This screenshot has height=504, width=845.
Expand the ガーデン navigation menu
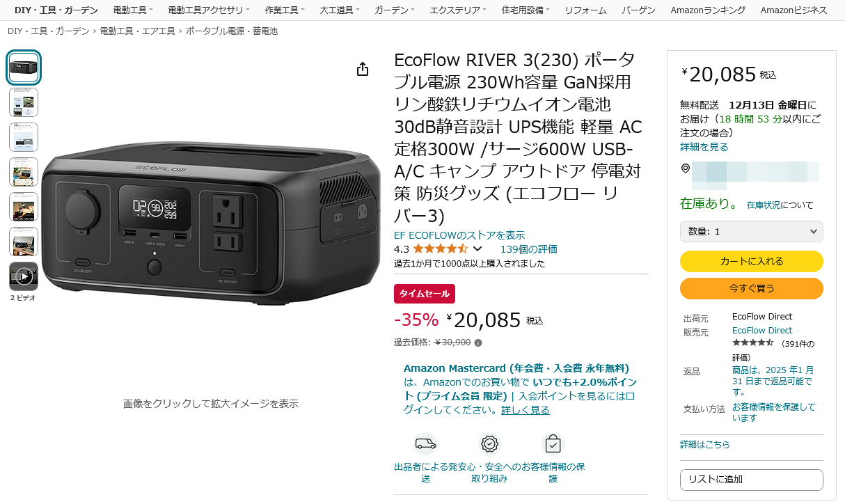click(394, 10)
